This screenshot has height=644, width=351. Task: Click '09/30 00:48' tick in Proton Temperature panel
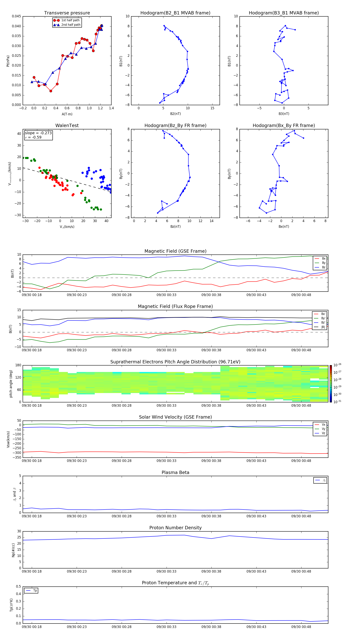(301, 627)
